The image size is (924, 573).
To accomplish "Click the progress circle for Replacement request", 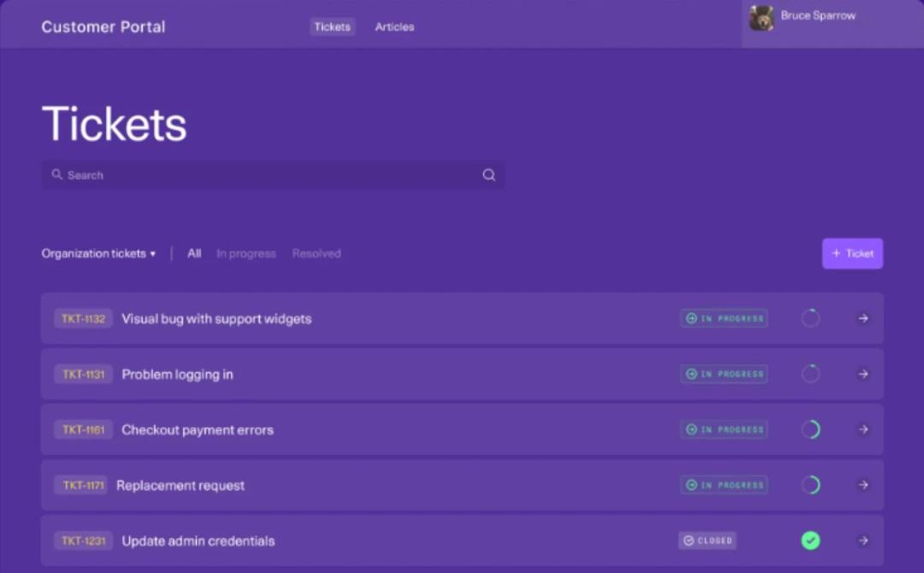I will [x=810, y=485].
